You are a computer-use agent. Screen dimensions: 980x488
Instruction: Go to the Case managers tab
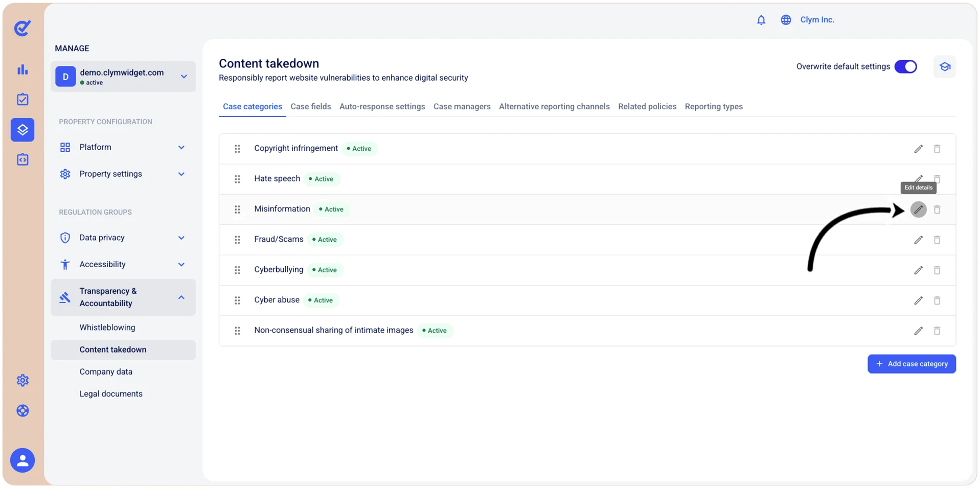(462, 106)
